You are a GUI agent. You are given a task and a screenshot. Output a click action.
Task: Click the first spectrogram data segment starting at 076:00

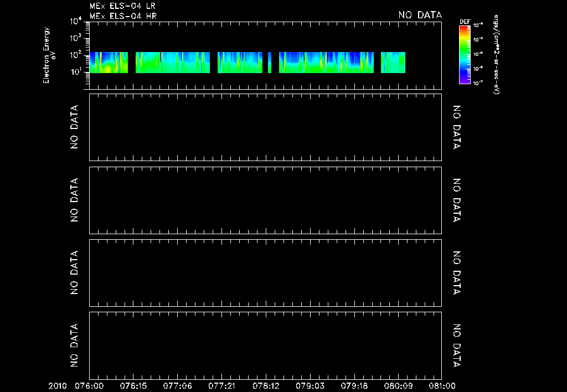[x=109, y=63]
